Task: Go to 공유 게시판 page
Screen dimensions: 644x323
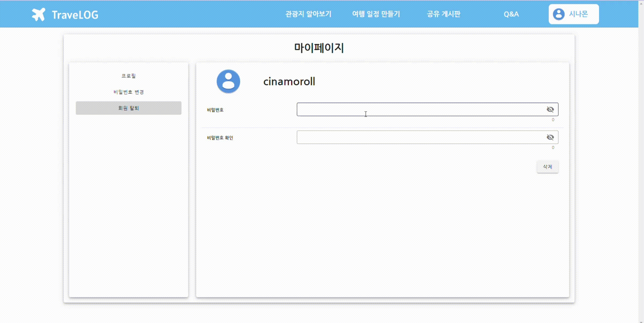Action: click(444, 14)
